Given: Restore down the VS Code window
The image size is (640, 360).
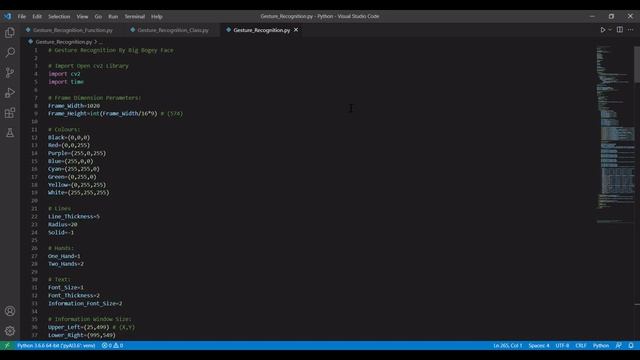Looking at the screenshot, I should pos(611,16).
